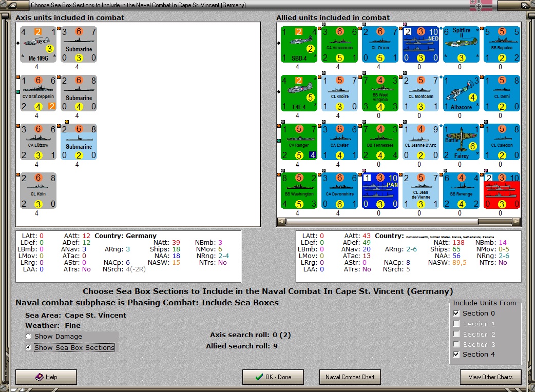Viewport: 535px width, 392px height.
Task: Toggle the Section 3 checkbox
Action: [x=456, y=344]
